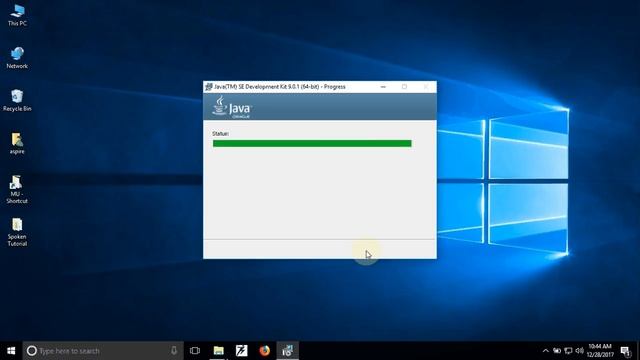Open File Explorer from the taskbar
Screen dimensions: 640x360
click(x=219, y=351)
